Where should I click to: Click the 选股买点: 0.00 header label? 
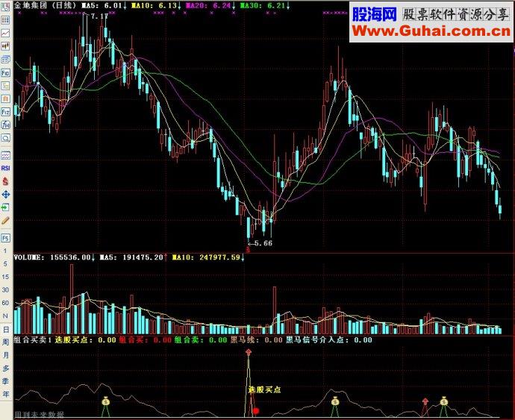[85, 340]
